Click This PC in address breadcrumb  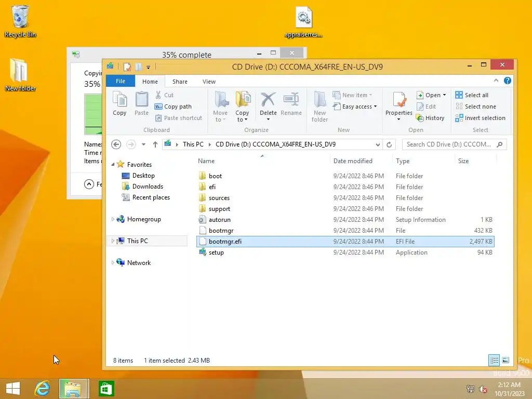click(x=193, y=144)
